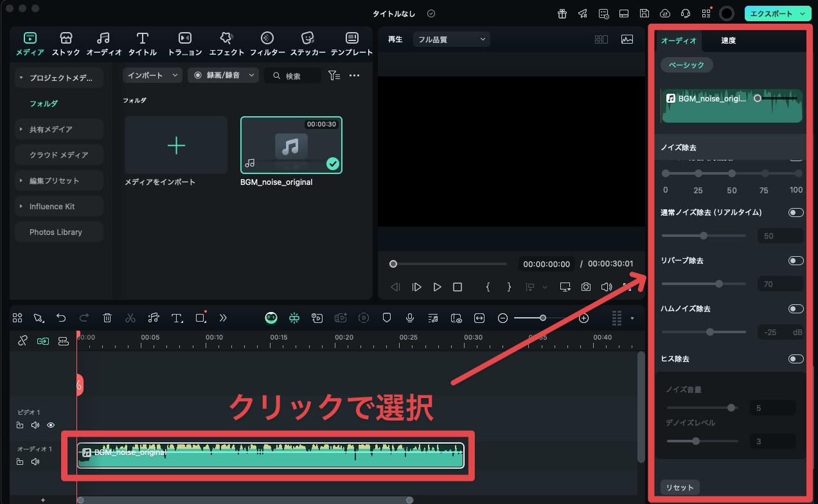
Task: Enable the リバーブ除去 toggle
Action: (x=796, y=261)
